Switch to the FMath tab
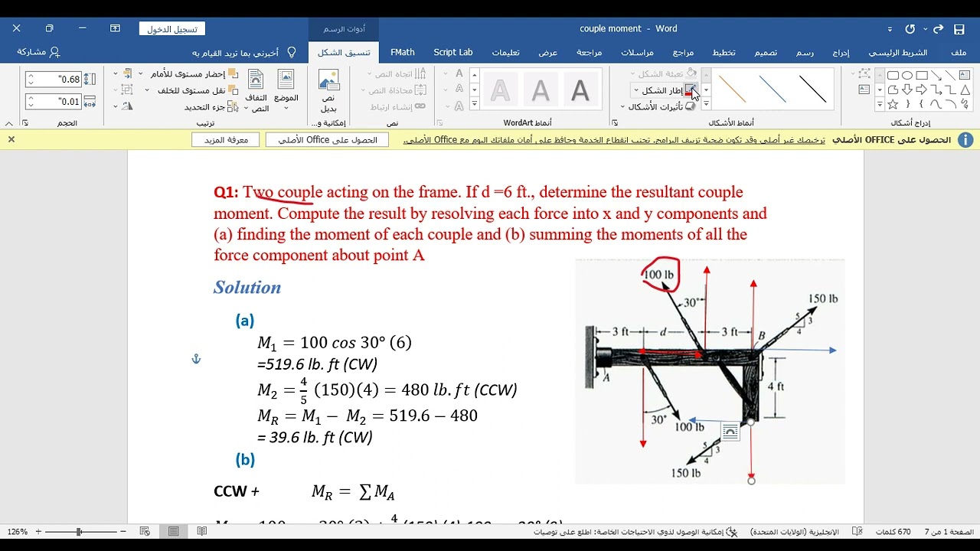 tap(403, 52)
